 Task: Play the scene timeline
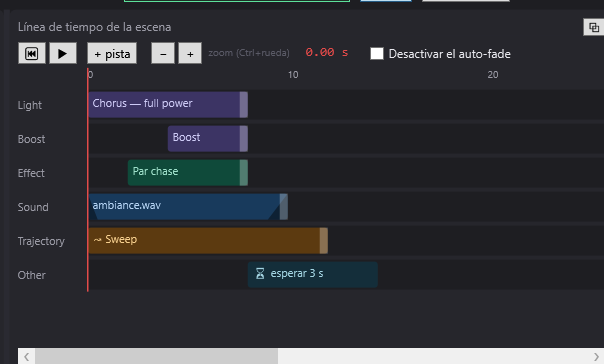(x=62, y=53)
